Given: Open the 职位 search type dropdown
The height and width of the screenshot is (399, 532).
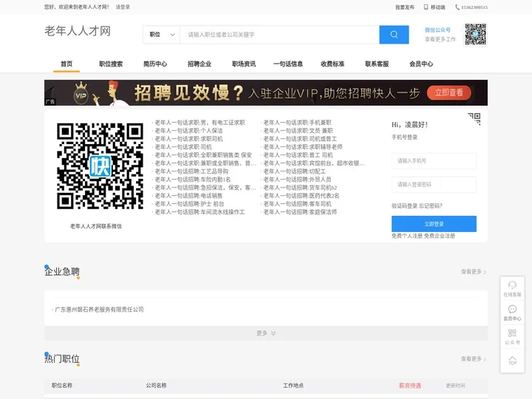Looking at the screenshot, I should pos(162,34).
